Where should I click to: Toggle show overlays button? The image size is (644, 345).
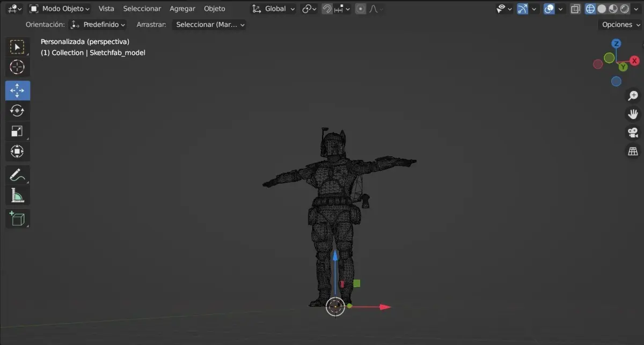click(x=549, y=9)
